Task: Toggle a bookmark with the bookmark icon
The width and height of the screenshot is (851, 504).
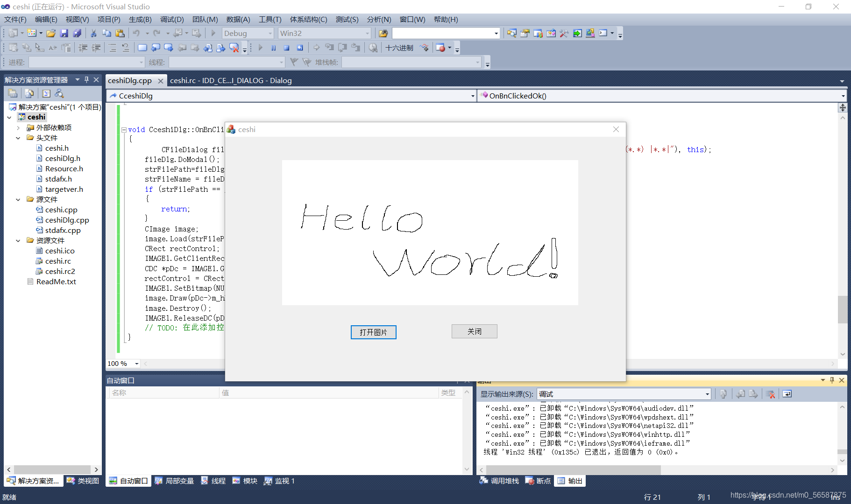Action: click(x=142, y=48)
